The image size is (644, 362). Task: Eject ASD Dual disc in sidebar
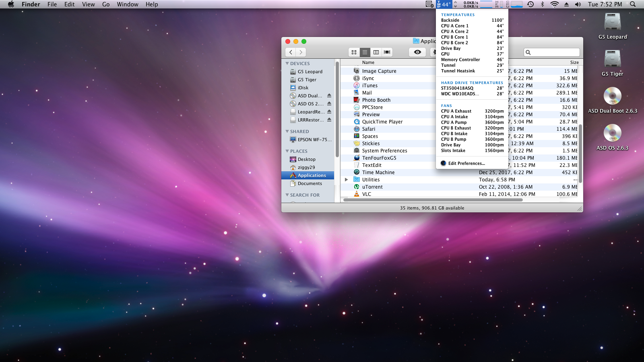point(329,96)
